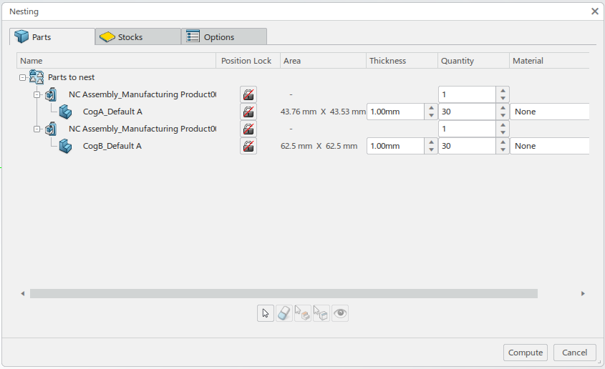
Task: Decrease CogA thickness with down arrow
Action: (x=431, y=116)
